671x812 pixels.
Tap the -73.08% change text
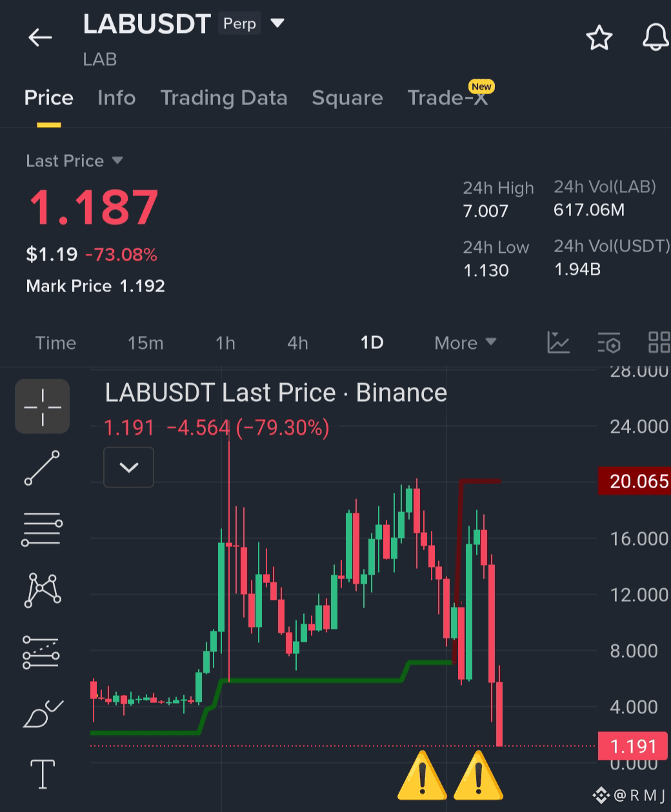click(121, 255)
